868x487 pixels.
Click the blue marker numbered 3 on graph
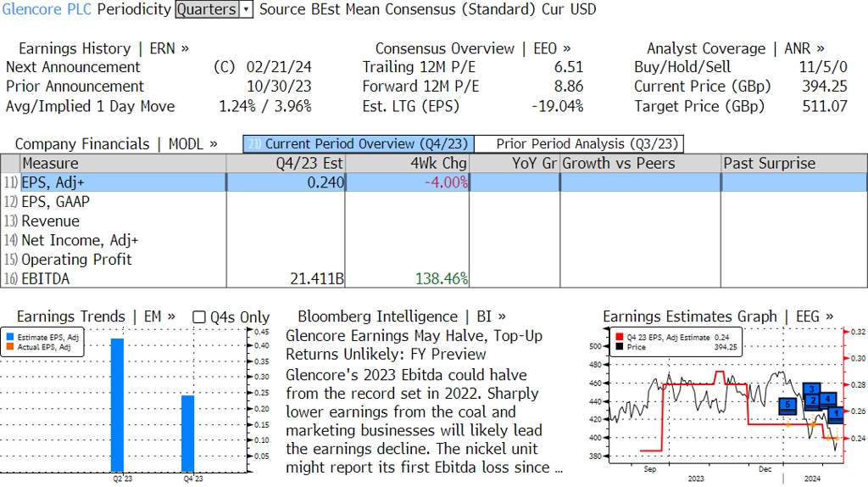(811, 389)
